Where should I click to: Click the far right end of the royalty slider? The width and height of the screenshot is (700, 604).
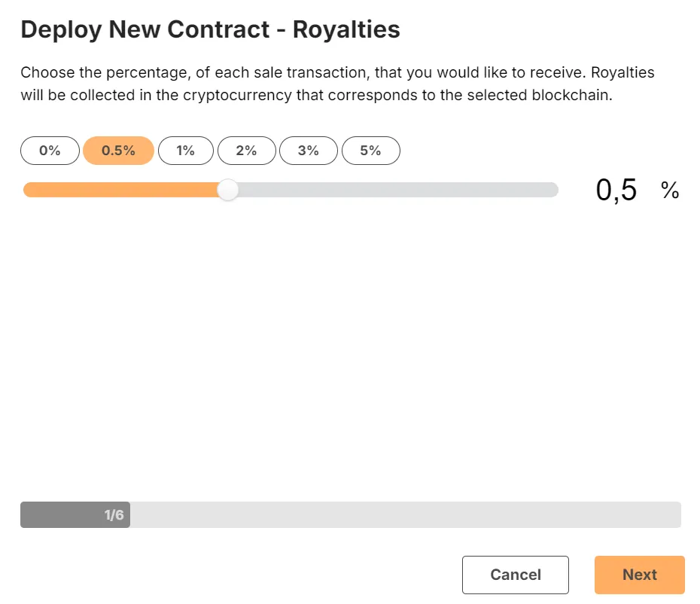click(x=555, y=190)
